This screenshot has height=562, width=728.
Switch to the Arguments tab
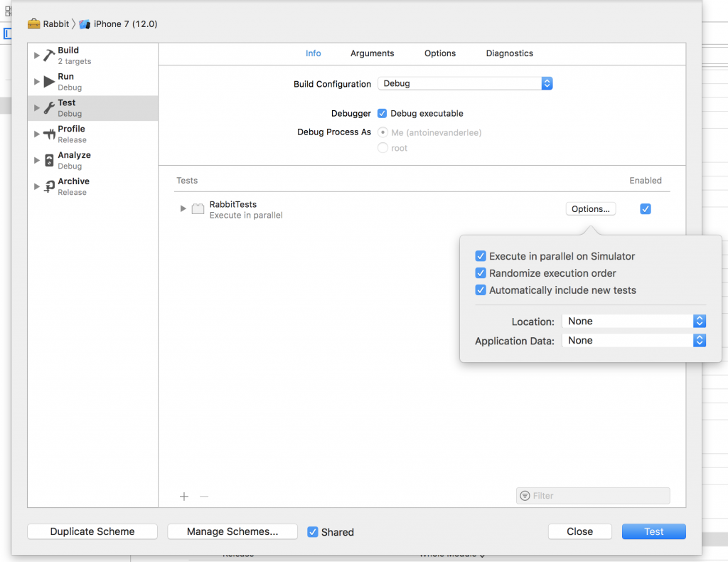click(x=372, y=53)
